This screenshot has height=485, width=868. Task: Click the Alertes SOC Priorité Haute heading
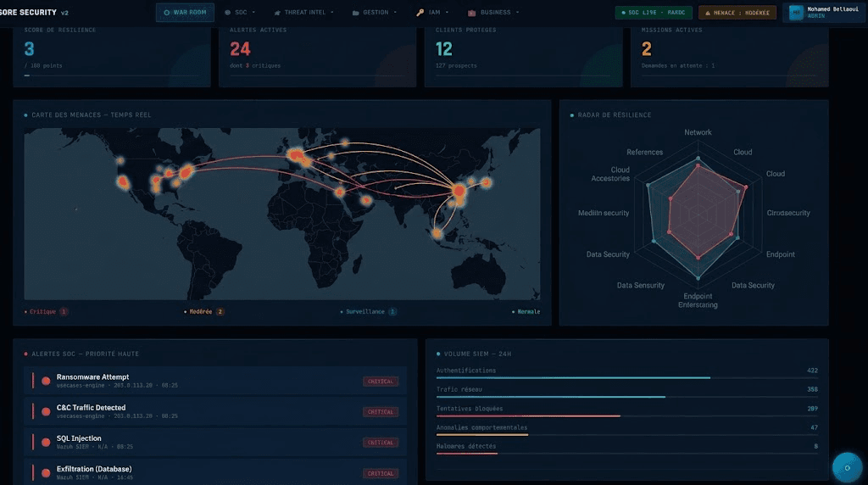(x=86, y=354)
